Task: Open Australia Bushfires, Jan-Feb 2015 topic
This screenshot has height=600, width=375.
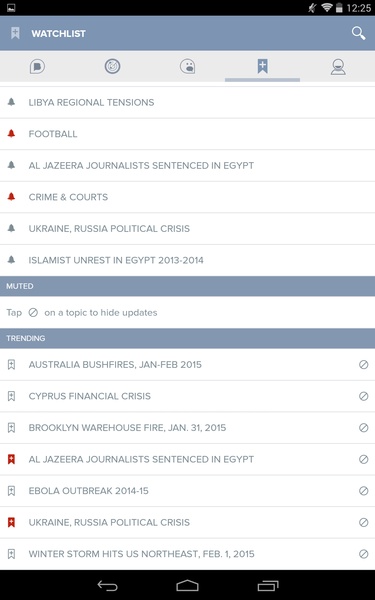Action: [x=188, y=364]
